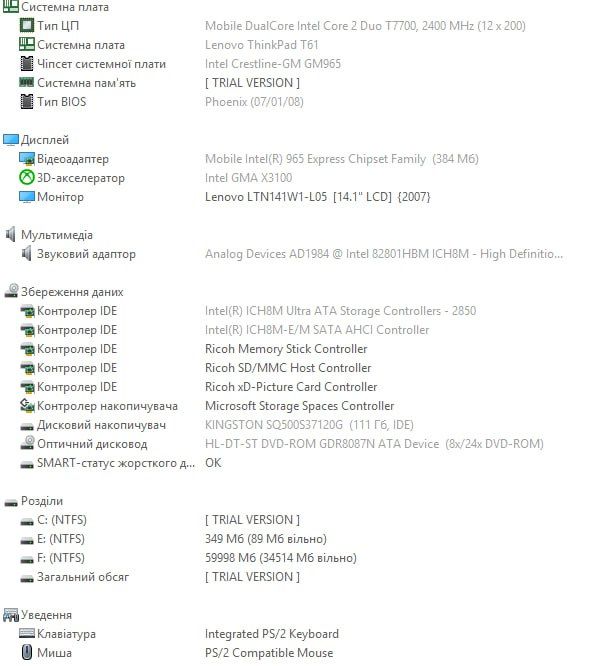Click the Відеоадаптер video card icon
Screen dimensions: 598x666
27,158
